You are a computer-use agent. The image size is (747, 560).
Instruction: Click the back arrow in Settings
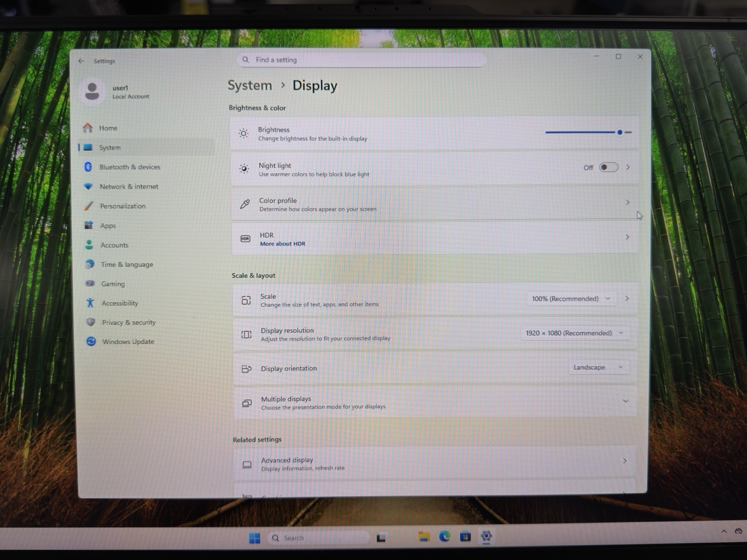click(81, 61)
